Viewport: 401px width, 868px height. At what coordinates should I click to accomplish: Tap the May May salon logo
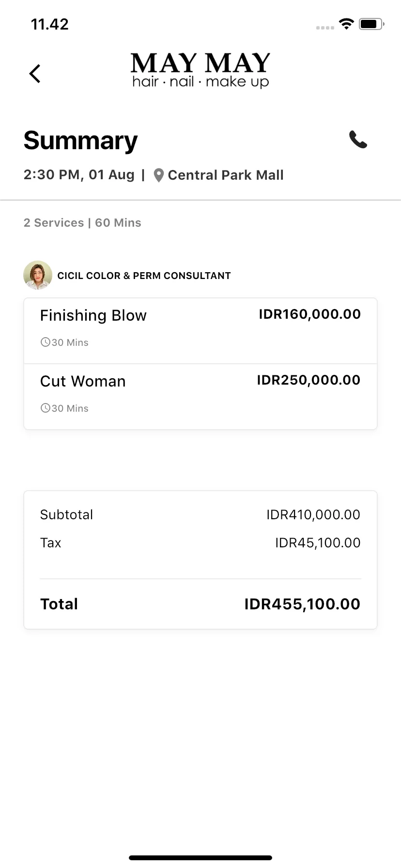tap(200, 71)
